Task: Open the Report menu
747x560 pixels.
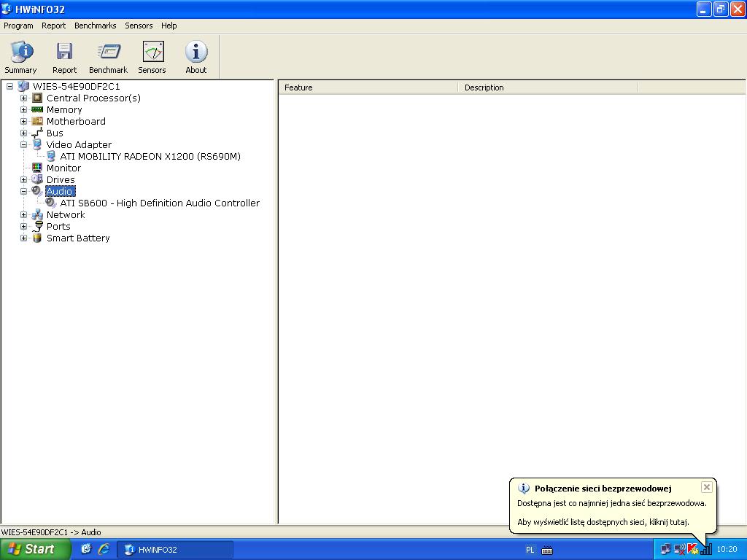Action: [53, 26]
